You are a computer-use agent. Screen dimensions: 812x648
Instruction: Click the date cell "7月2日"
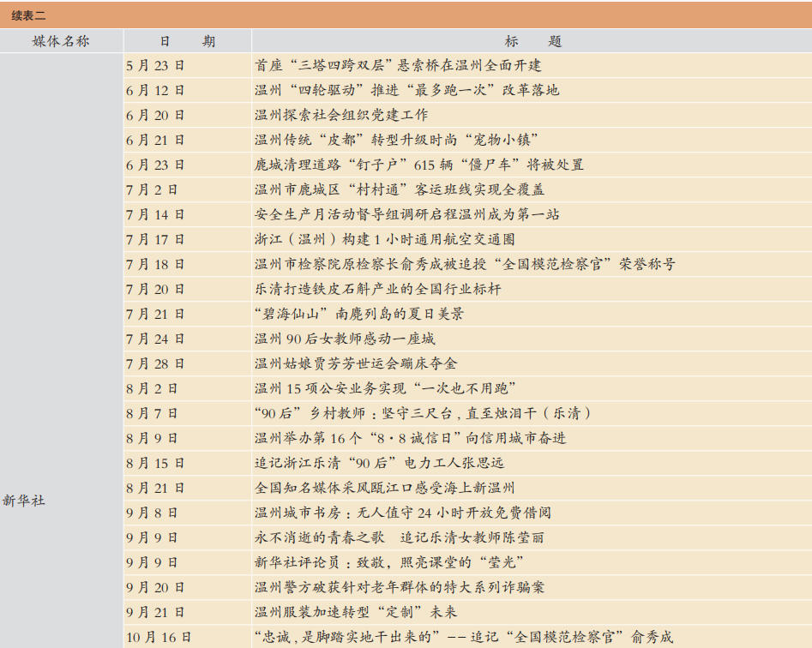pos(152,190)
